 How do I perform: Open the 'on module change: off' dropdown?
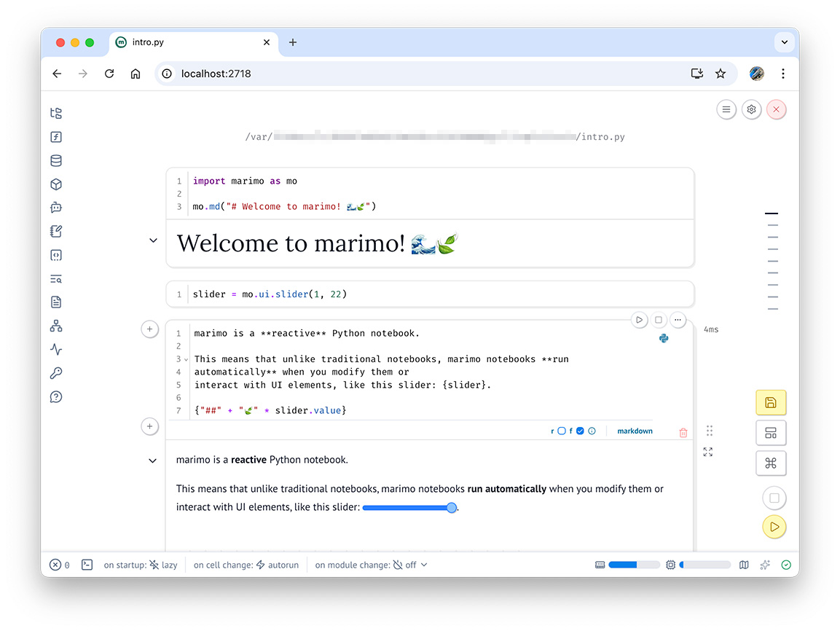point(410,565)
